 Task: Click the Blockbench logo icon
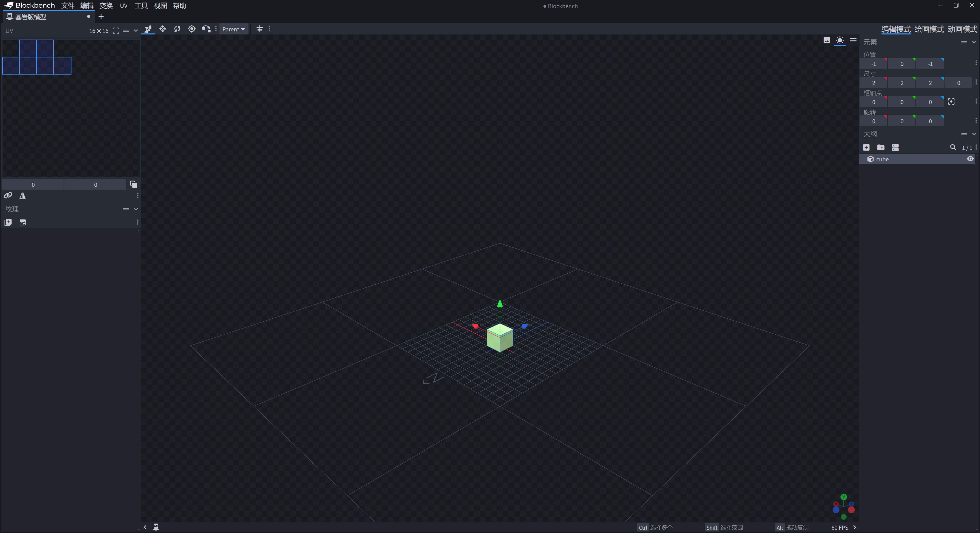click(9, 5)
